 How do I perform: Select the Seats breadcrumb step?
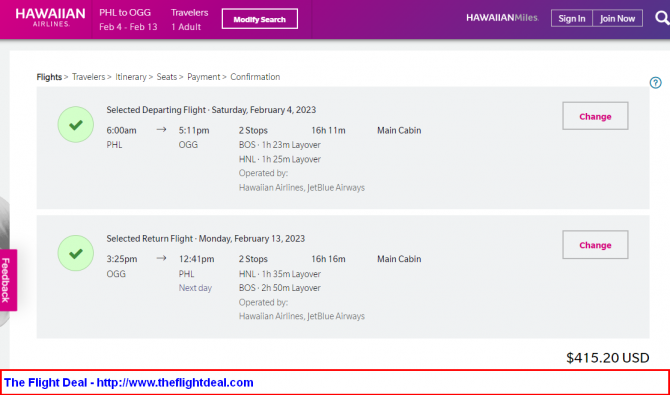[x=167, y=77]
